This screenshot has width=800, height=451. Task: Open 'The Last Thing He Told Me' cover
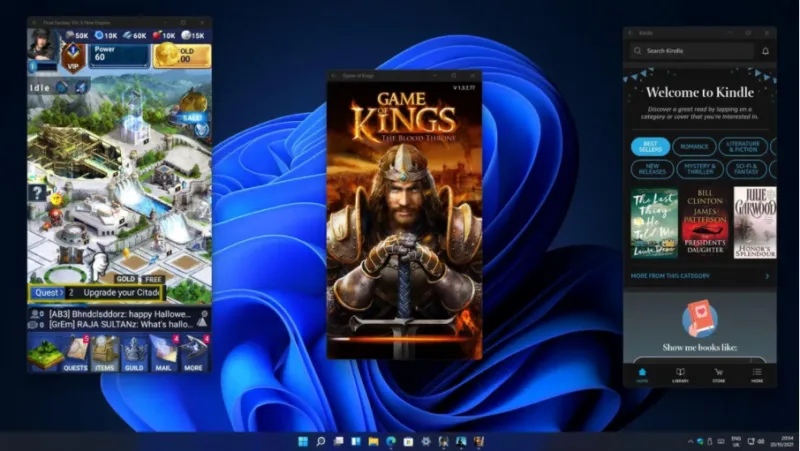[x=654, y=223]
